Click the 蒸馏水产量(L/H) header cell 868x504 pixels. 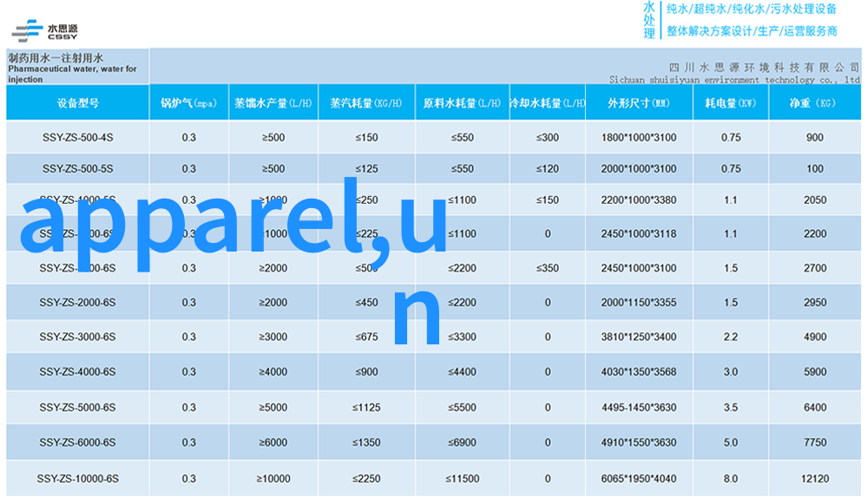[x=273, y=103]
